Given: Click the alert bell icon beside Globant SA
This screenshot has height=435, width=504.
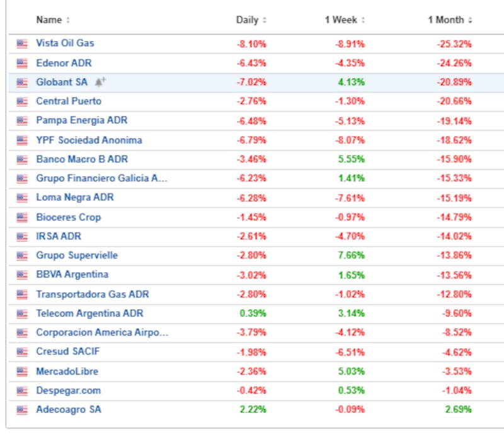Looking at the screenshot, I should tap(100, 82).
